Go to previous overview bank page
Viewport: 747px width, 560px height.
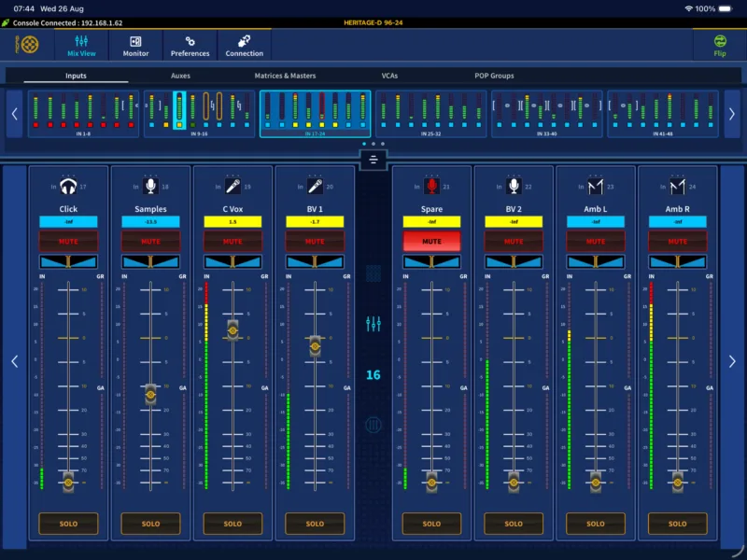click(x=14, y=114)
